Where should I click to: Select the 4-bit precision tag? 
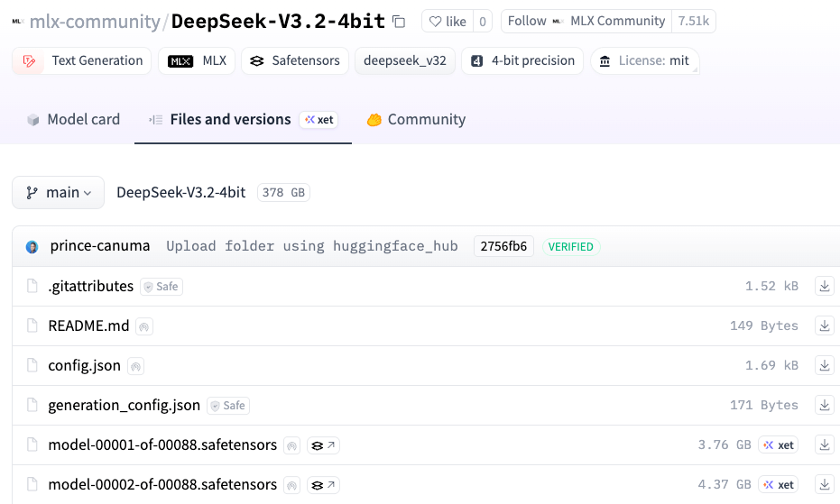(x=522, y=60)
